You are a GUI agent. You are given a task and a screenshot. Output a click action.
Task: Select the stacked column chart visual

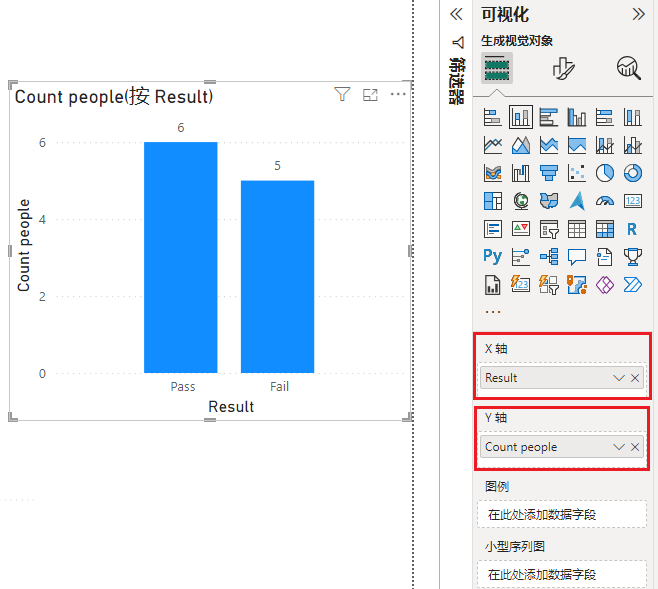[521, 117]
